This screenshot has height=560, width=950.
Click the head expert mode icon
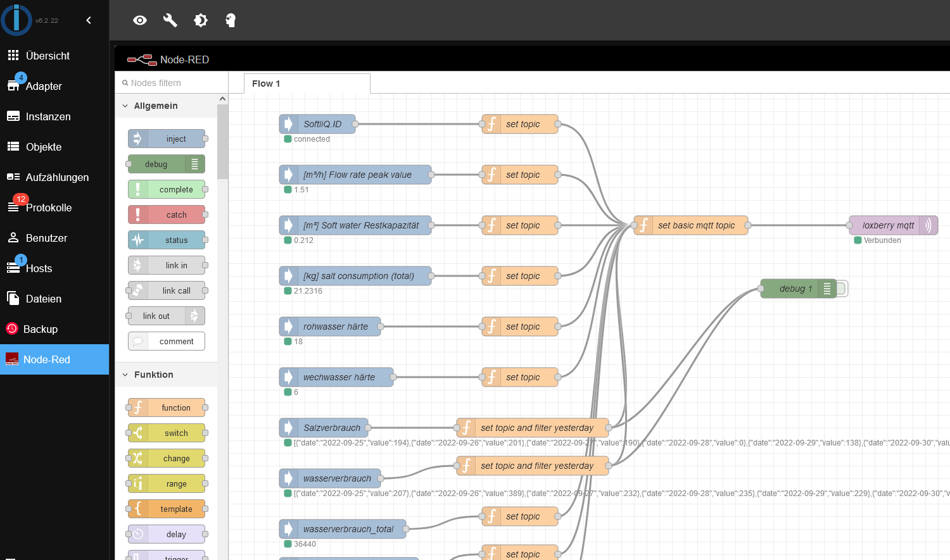231,20
